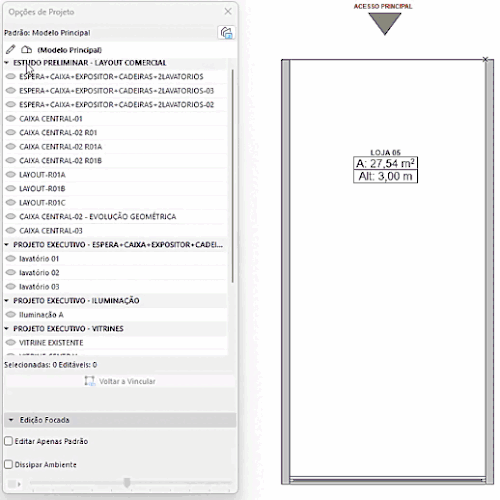The image size is (500, 500).
Task: Toggle eye icon for Iluminação A
Action: coord(11,314)
